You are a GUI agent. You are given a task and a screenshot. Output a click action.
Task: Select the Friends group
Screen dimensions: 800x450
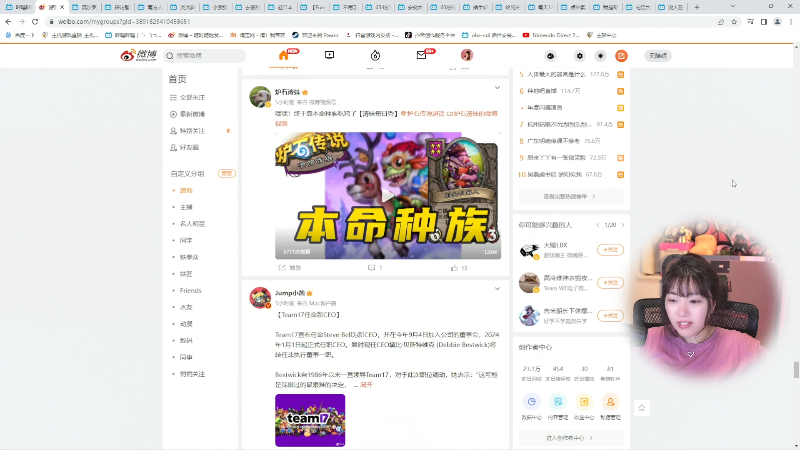pyautogui.click(x=190, y=290)
